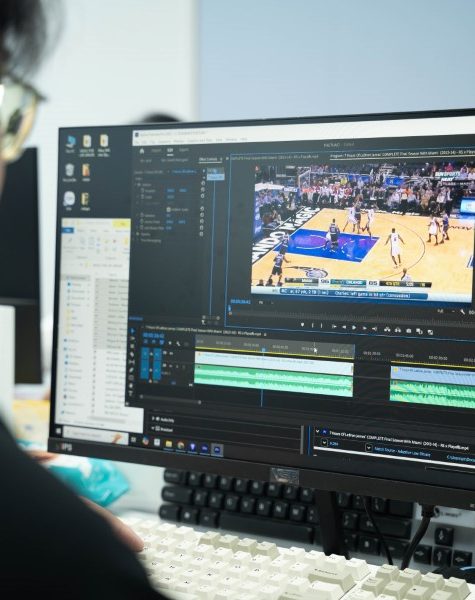Screen dimensions: 475x600
Task: Select the Razor tool
Action: click(x=132, y=354)
